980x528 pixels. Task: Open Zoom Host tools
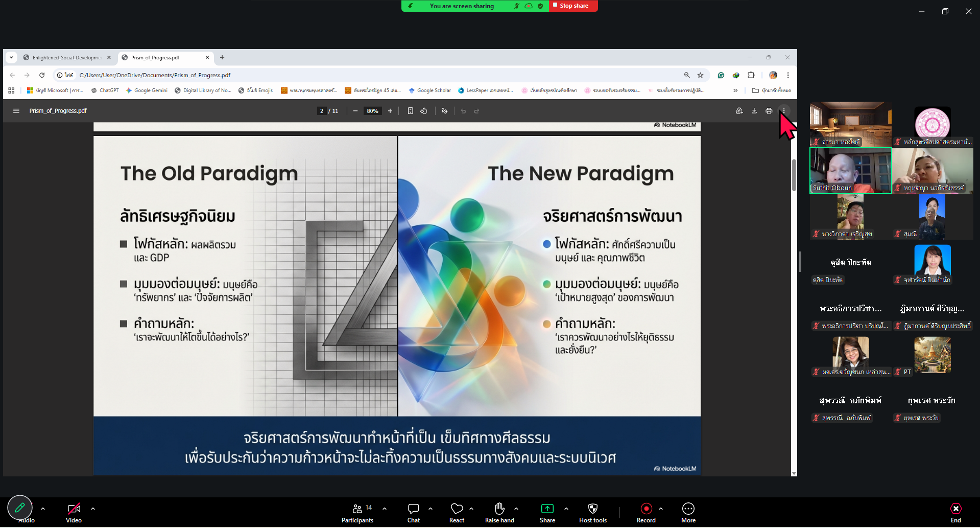(x=592, y=513)
